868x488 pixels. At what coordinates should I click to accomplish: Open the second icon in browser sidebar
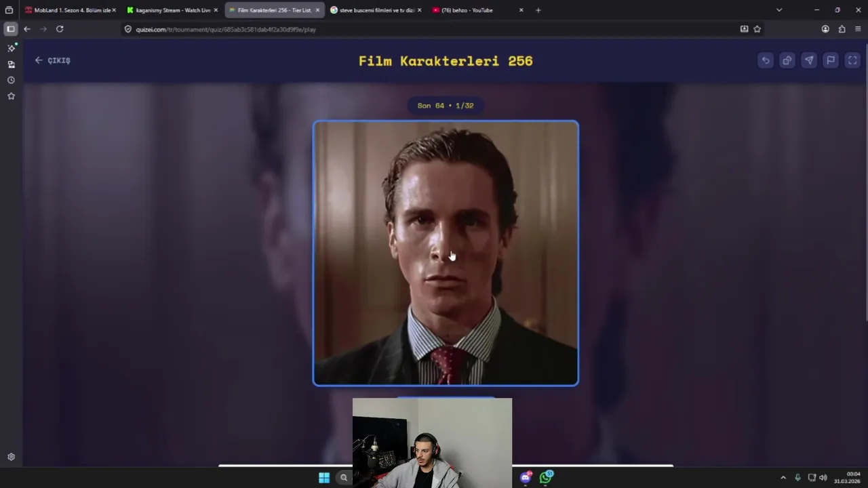point(11,64)
